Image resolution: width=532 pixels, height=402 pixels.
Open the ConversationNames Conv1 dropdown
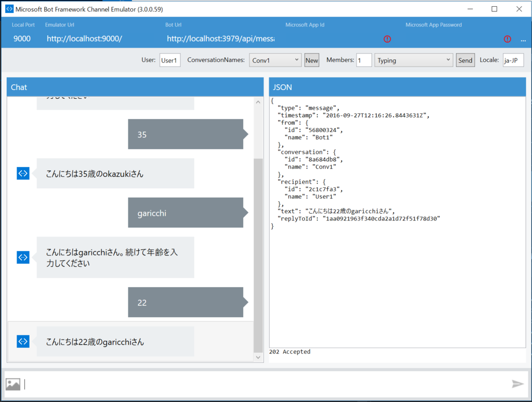click(x=275, y=60)
